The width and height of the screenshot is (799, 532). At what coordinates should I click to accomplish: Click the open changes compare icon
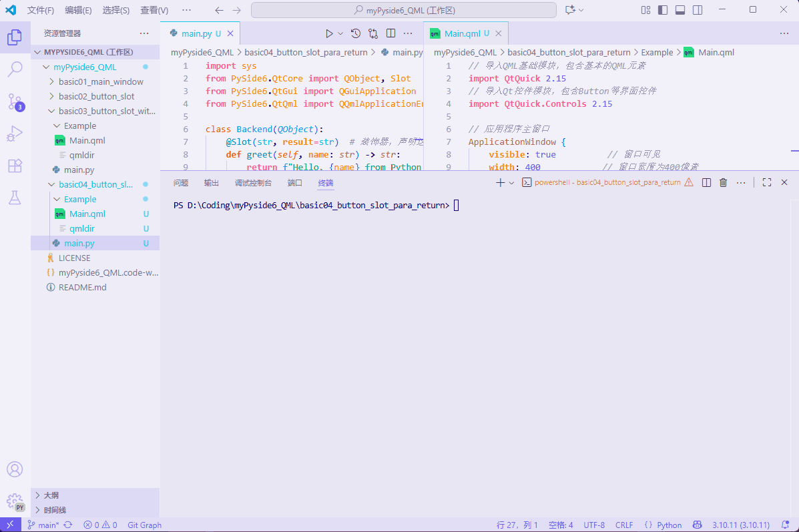374,33
